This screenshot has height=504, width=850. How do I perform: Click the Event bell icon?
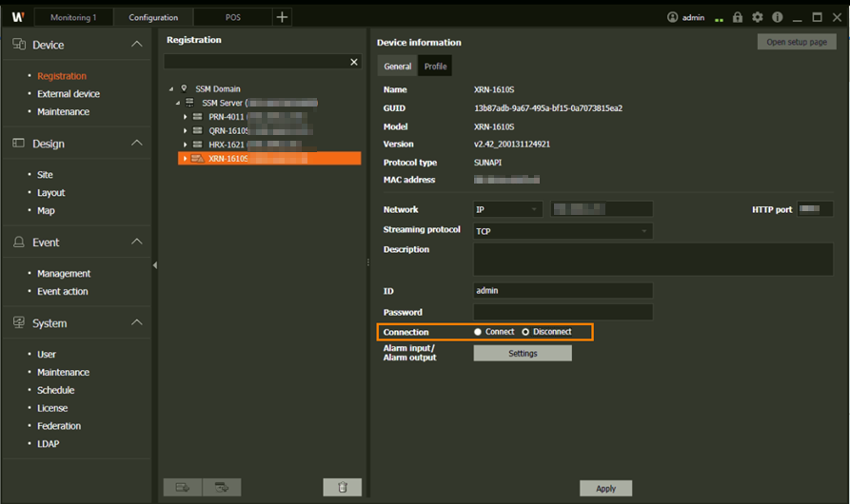click(18, 242)
